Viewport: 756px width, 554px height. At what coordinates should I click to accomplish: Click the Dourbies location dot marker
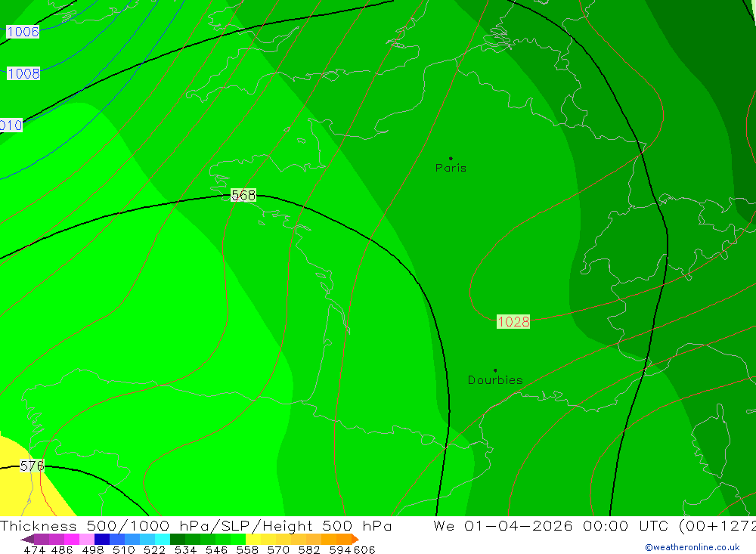point(495,370)
